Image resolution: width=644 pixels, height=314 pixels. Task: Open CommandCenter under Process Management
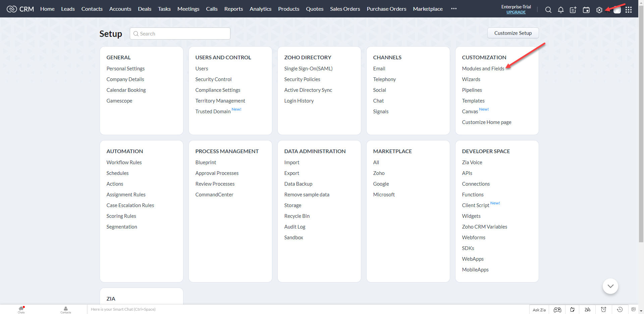coord(214,194)
